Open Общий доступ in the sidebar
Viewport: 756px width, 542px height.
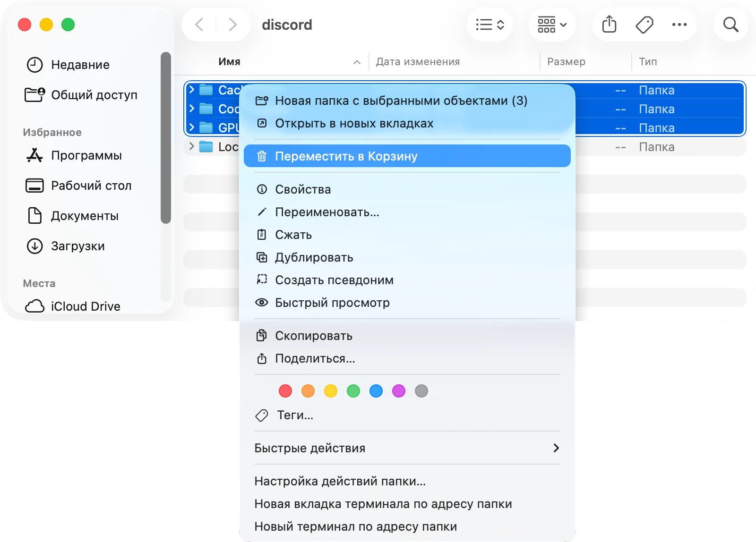[x=81, y=95]
